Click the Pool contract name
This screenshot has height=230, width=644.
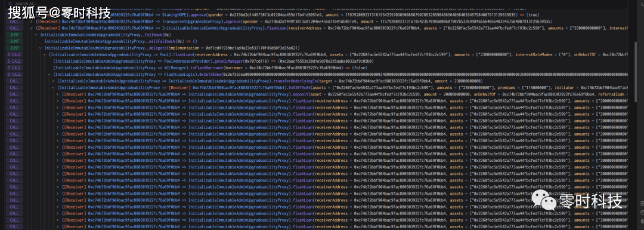pyautogui.click(x=165, y=54)
